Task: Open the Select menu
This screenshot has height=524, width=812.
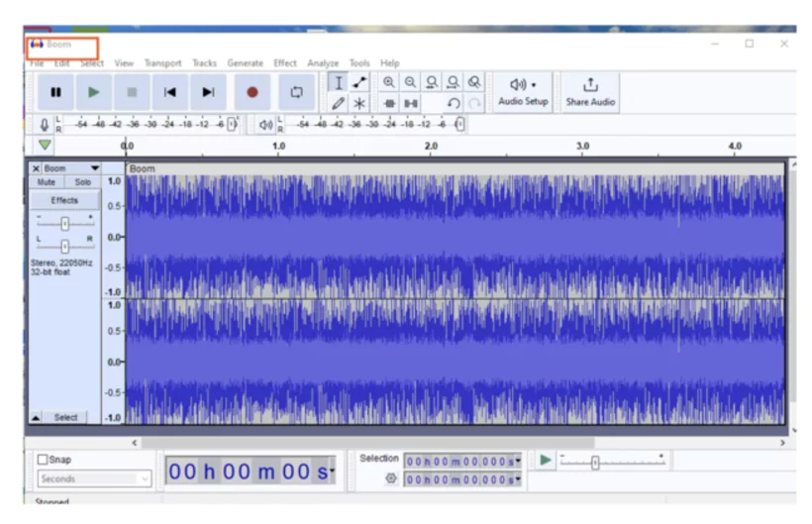Action: 92,63
